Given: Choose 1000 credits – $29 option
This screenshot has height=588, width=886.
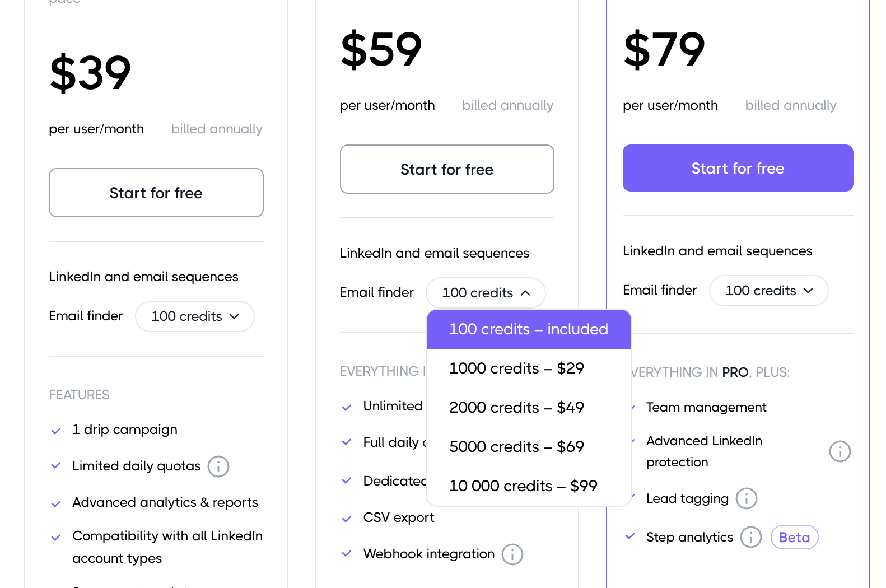Looking at the screenshot, I should (516, 368).
